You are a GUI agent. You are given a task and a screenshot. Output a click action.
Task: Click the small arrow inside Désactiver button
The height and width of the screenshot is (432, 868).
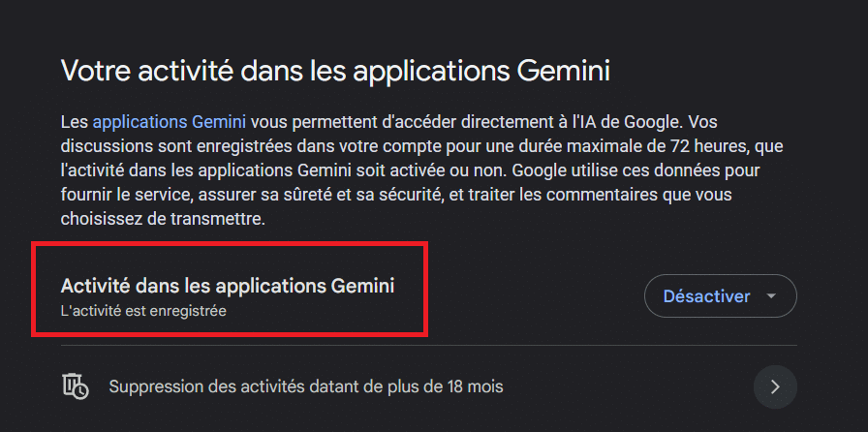771,296
